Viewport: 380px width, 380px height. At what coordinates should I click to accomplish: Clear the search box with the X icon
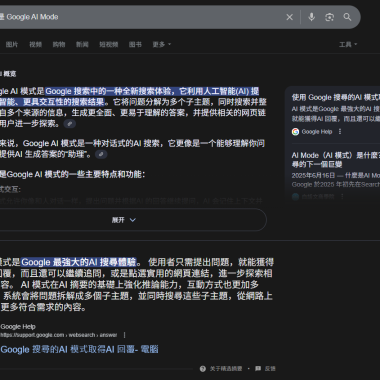coord(289,17)
